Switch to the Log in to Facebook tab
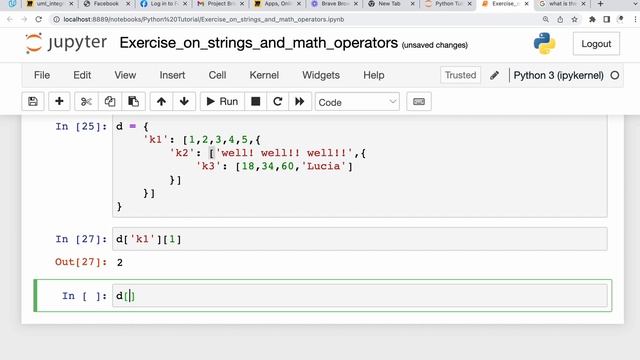640x360 pixels. 164,4
